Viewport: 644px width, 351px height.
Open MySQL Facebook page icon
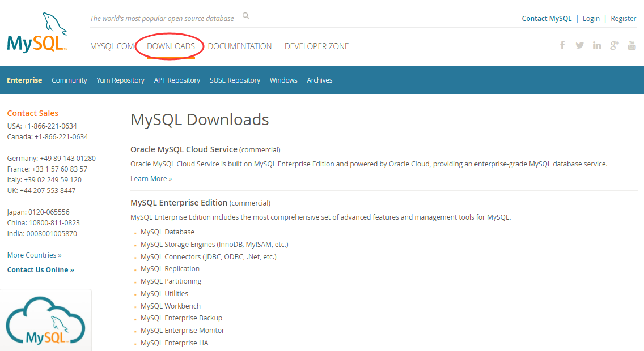coord(562,45)
